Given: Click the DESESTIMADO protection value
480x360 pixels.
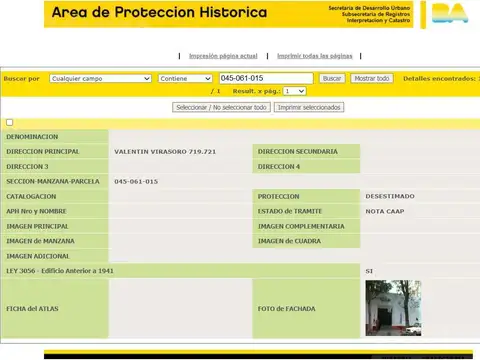Looking at the screenshot, I should (x=390, y=196).
